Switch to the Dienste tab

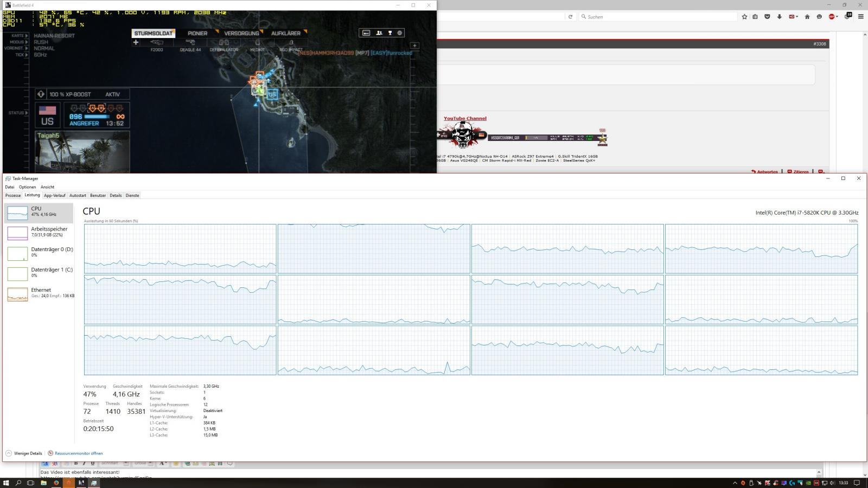coord(132,195)
